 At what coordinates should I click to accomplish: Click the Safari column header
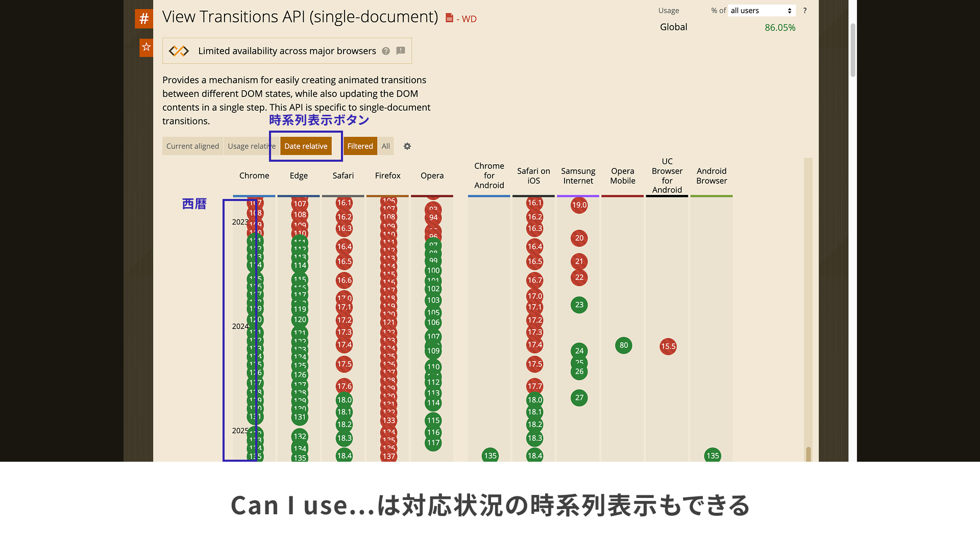coord(343,176)
